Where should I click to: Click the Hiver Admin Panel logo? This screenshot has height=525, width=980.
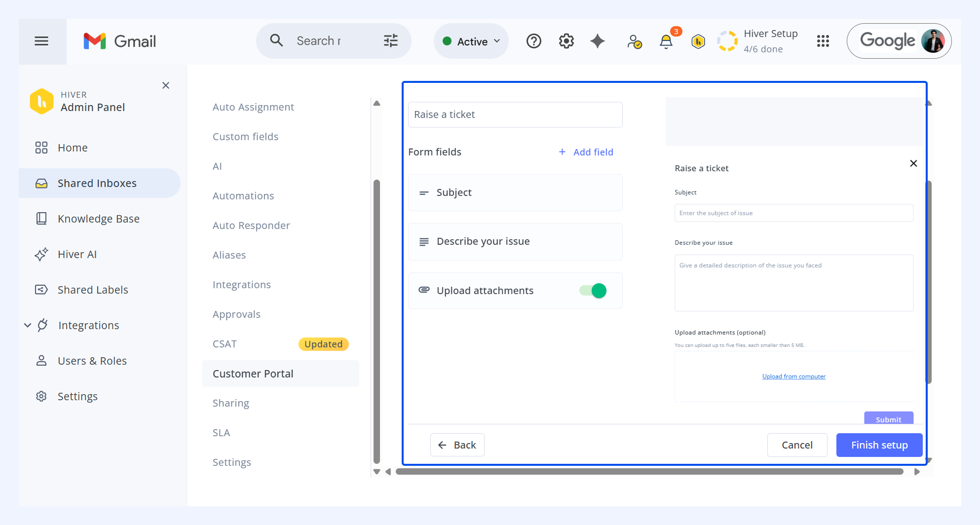pyautogui.click(x=42, y=101)
